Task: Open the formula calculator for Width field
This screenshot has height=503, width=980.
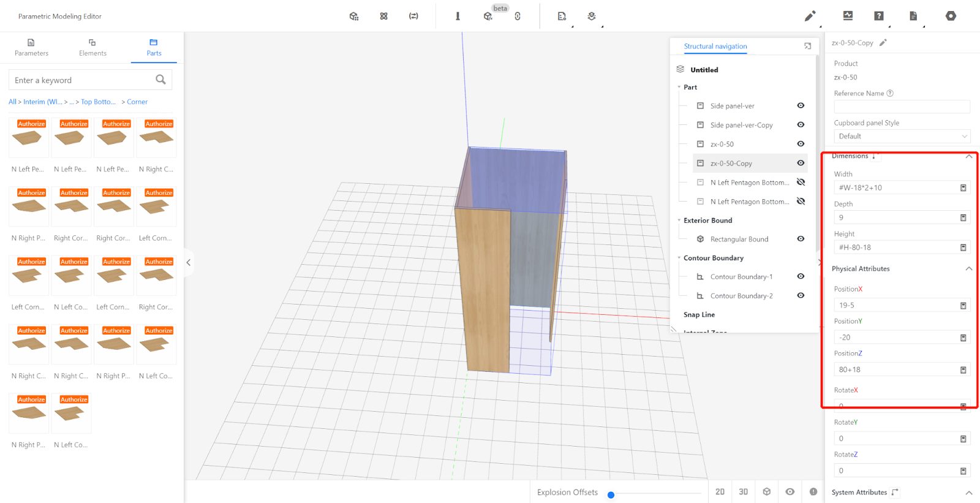Action: pos(963,188)
